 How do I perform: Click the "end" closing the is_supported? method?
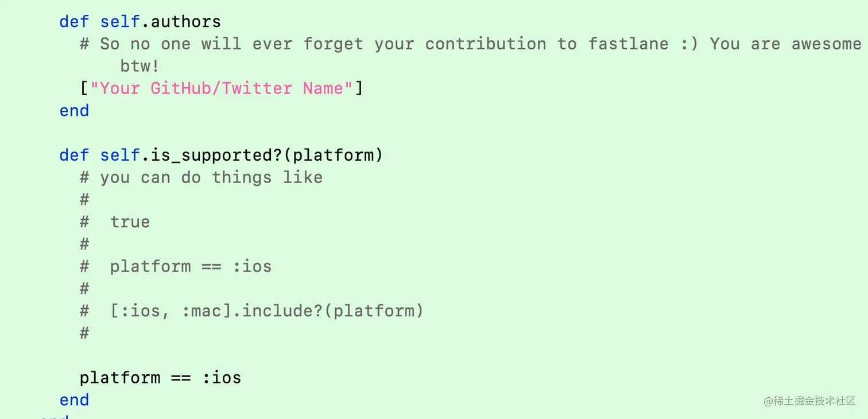tap(74, 400)
